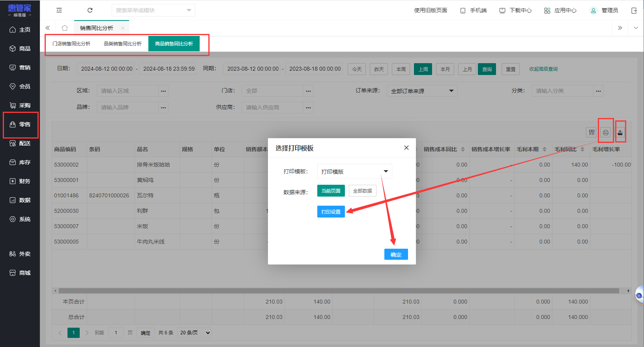This screenshot has width=644, height=347.
Task: Click the logout icon at top right
Action: 634,11
